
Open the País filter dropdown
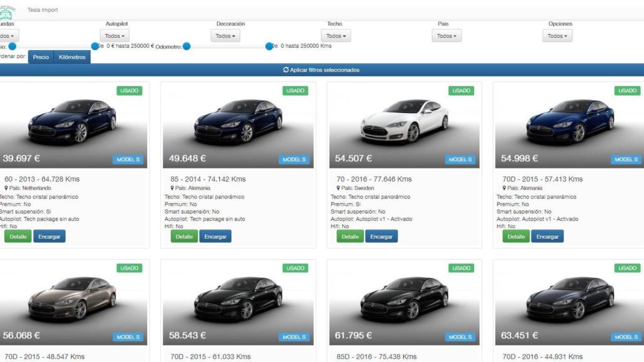(447, 35)
